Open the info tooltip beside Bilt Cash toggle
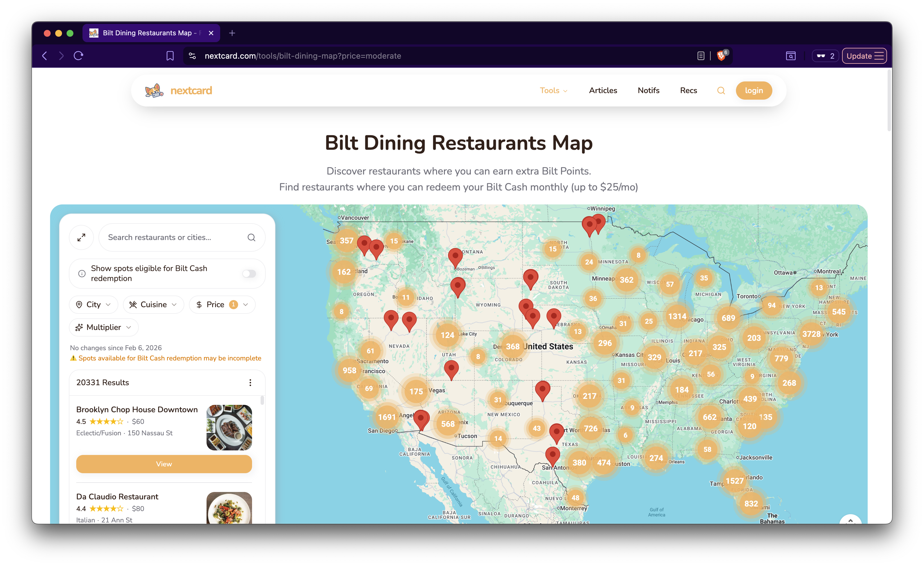 pos(82,273)
